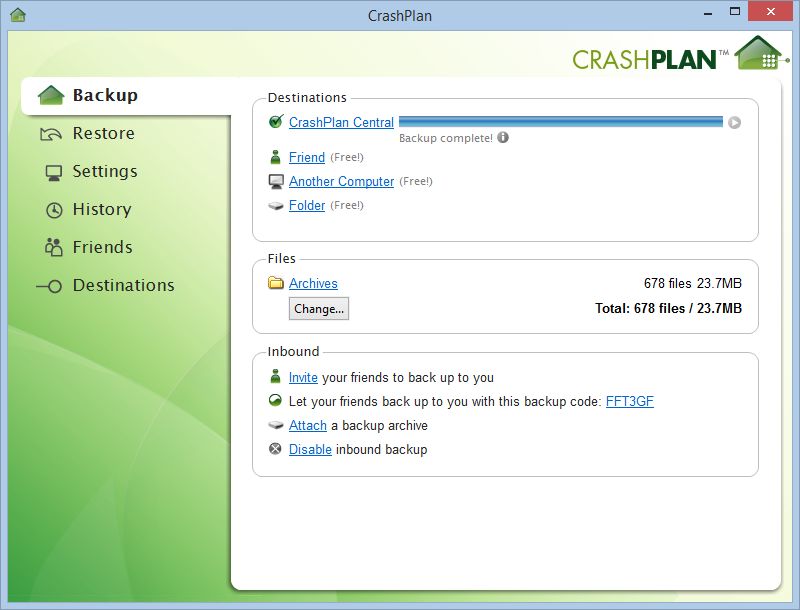This screenshot has height=610, width=800.
Task: Click the yellow folder icon beside Archives
Action: pos(276,283)
